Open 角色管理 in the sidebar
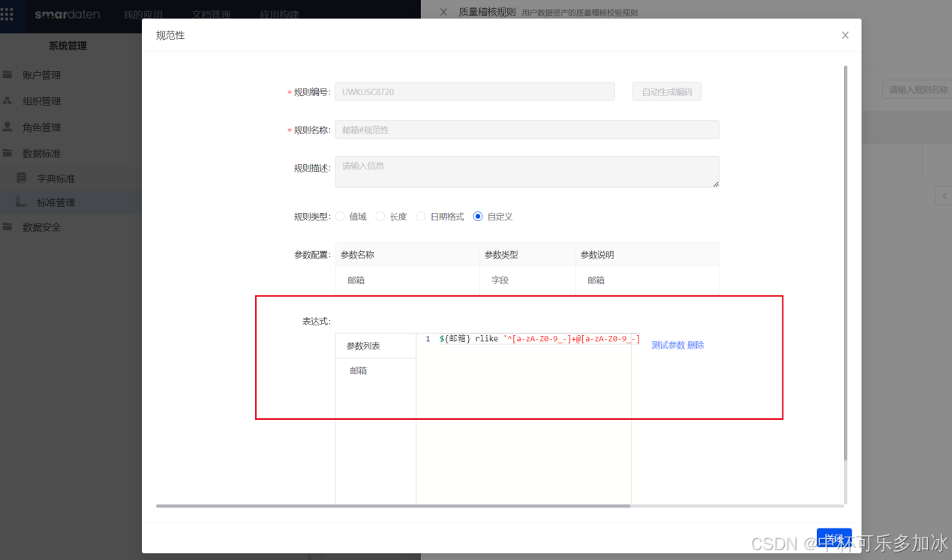This screenshot has width=952, height=560. coord(41,127)
